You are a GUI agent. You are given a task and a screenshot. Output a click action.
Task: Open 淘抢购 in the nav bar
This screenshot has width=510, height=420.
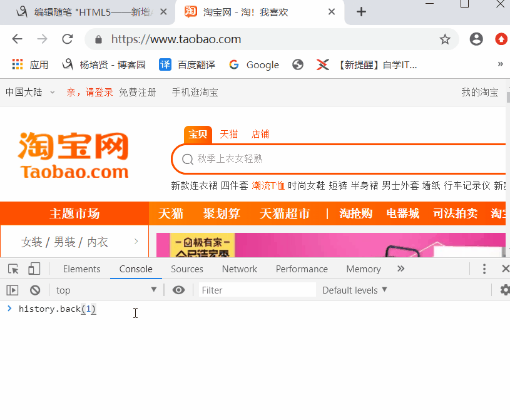click(x=355, y=213)
